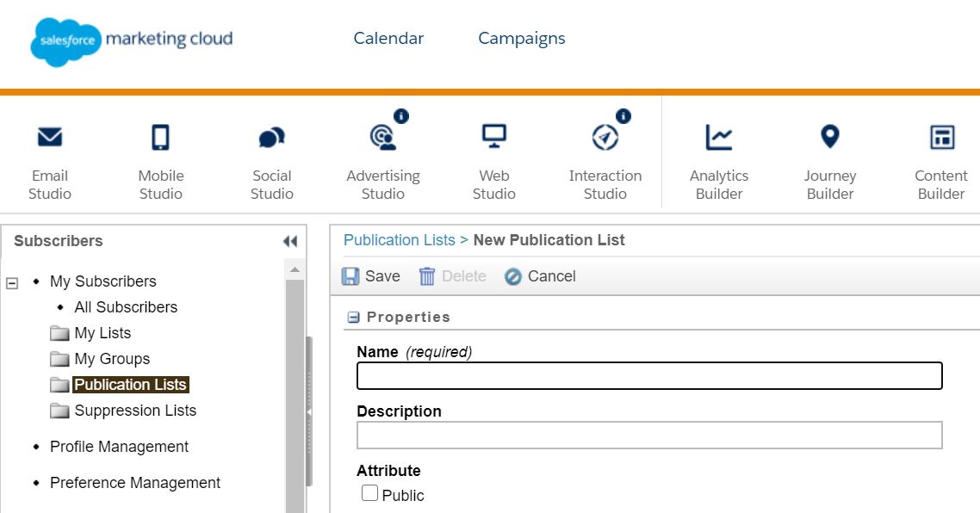Click the Delete trash can icon
Viewport: 980px width, 513px height.
pos(427,276)
